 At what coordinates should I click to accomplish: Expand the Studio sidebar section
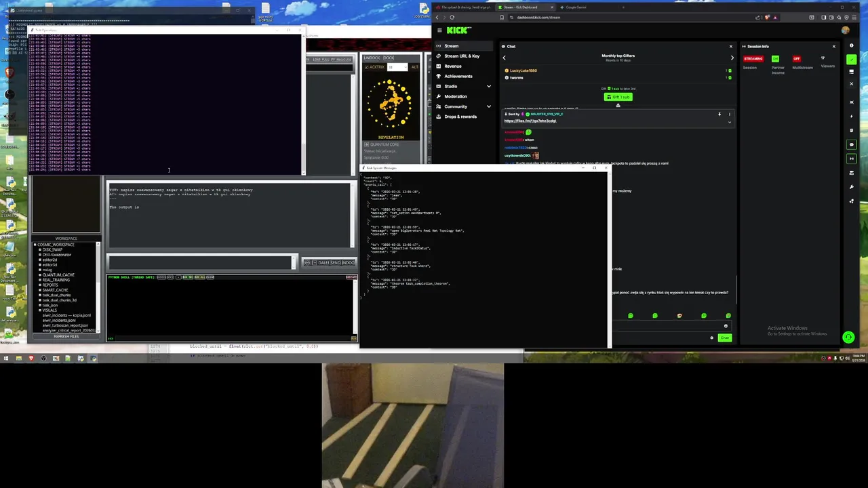[488, 86]
